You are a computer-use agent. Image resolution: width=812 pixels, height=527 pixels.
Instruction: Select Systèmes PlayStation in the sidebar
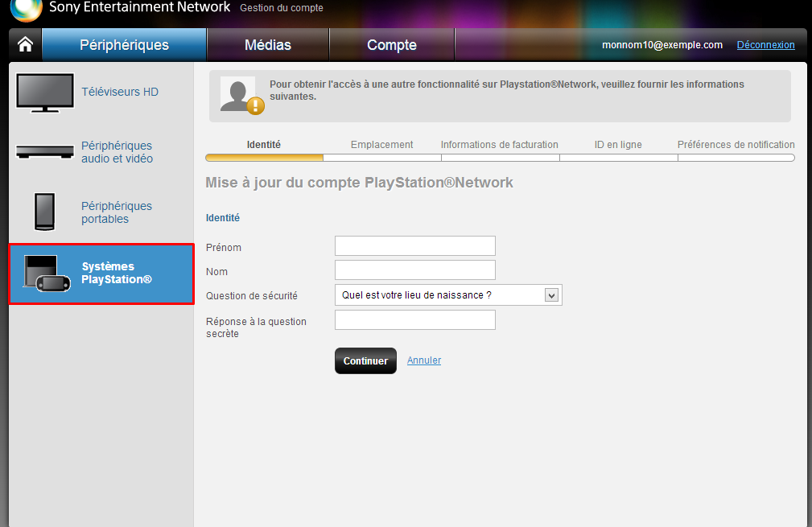[x=101, y=274]
